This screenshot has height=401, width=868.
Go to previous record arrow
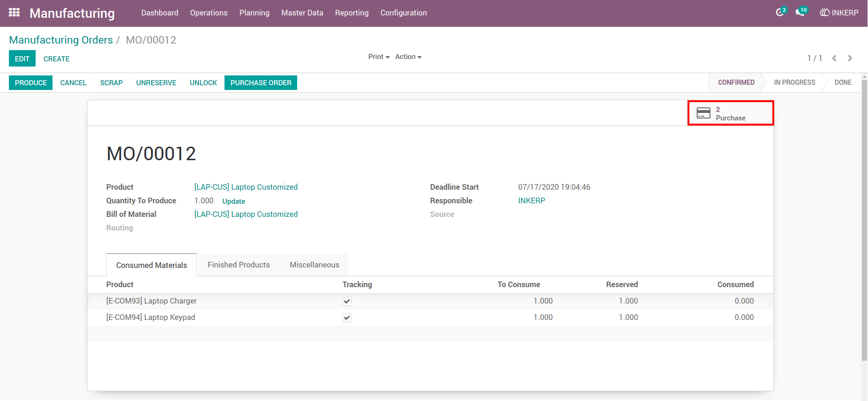click(x=834, y=58)
